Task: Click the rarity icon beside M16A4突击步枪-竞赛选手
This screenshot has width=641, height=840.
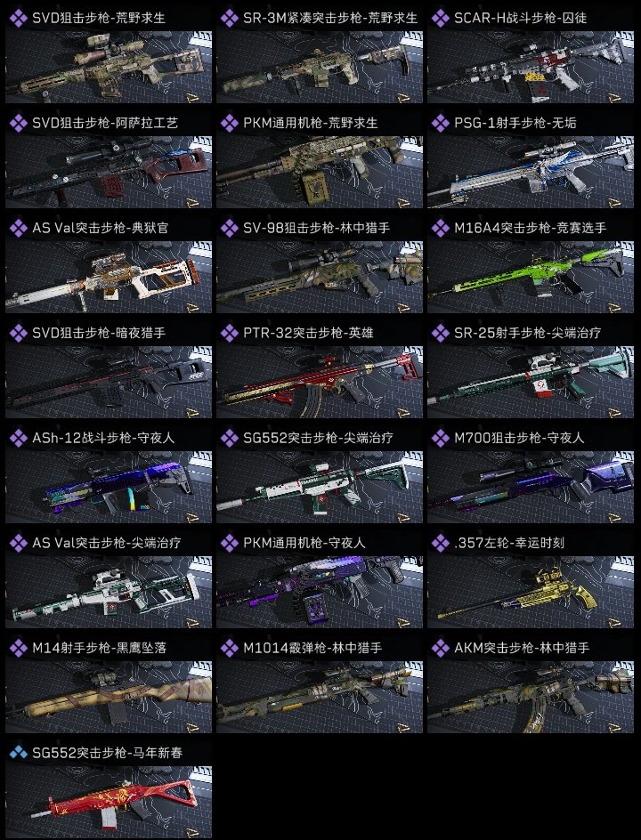Action: [440, 228]
